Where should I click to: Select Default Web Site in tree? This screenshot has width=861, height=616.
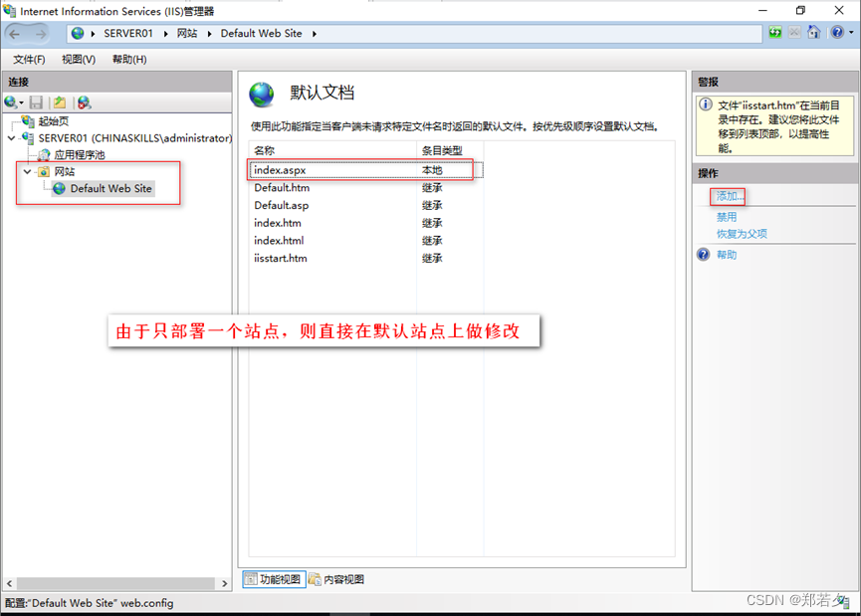pos(110,189)
